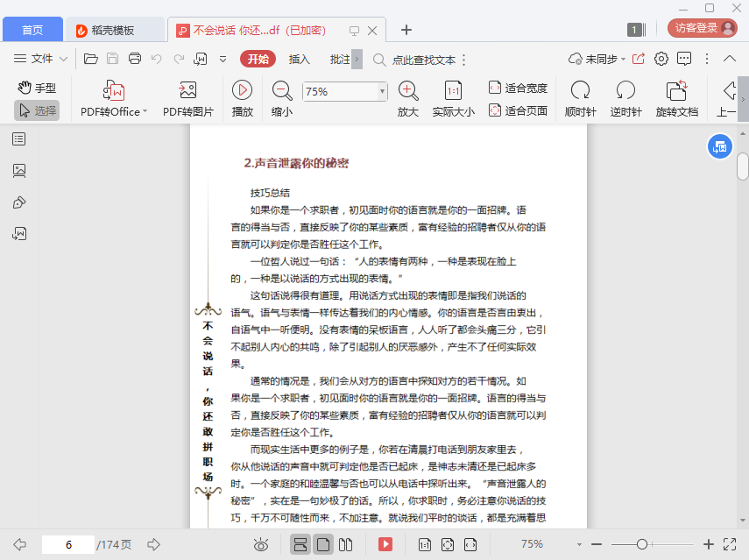Enable continuous scroll view in status bar
Screen dimensions: 749x560
click(x=300, y=544)
